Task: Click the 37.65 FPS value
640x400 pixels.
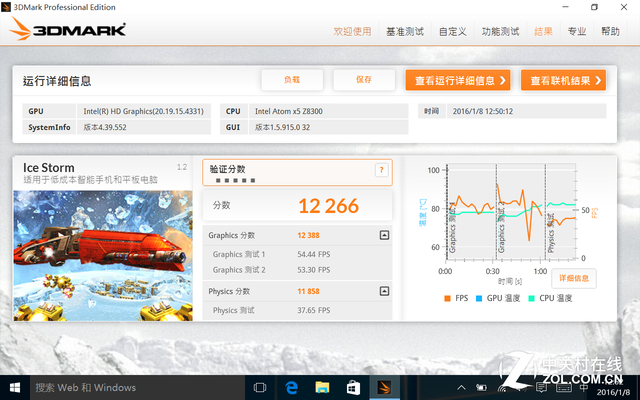Action: (x=313, y=310)
